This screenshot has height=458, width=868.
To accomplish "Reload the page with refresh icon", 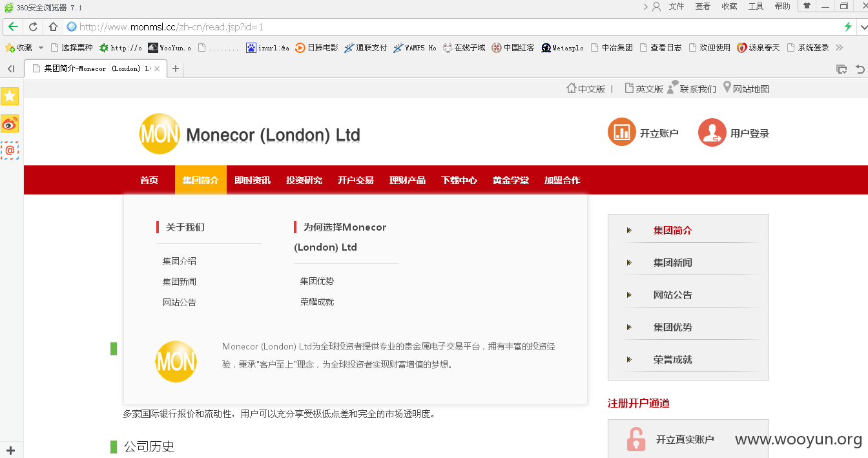I will pyautogui.click(x=33, y=27).
